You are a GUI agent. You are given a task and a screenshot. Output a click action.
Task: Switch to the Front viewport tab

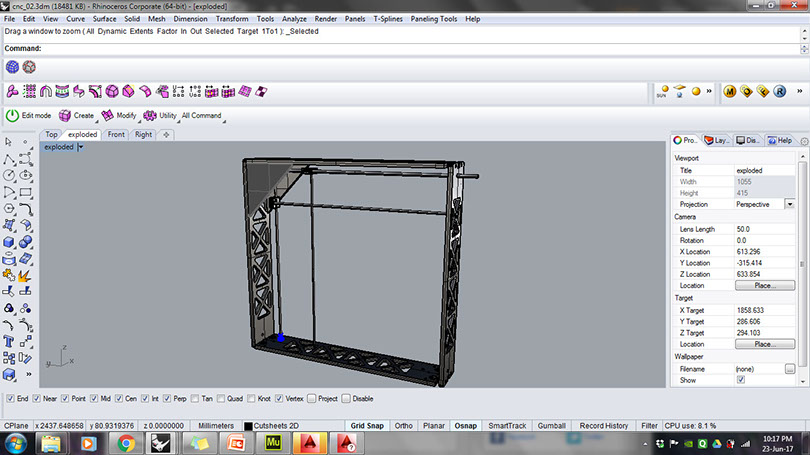[116, 134]
